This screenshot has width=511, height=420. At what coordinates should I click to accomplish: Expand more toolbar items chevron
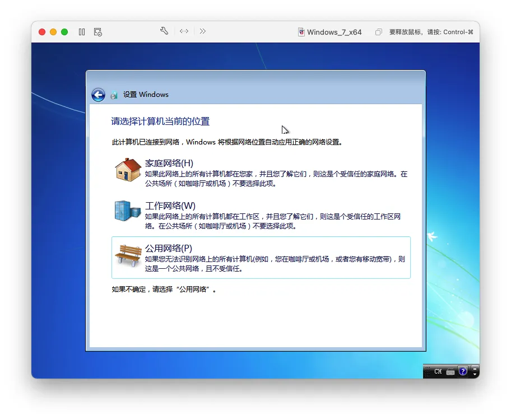(x=203, y=31)
